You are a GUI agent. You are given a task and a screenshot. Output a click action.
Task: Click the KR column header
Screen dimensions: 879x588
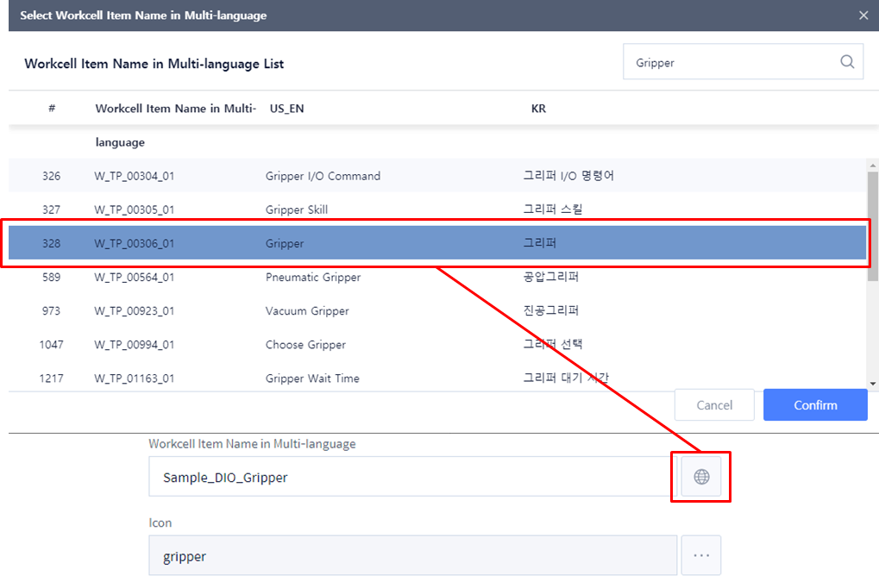[x=538, y=109]
